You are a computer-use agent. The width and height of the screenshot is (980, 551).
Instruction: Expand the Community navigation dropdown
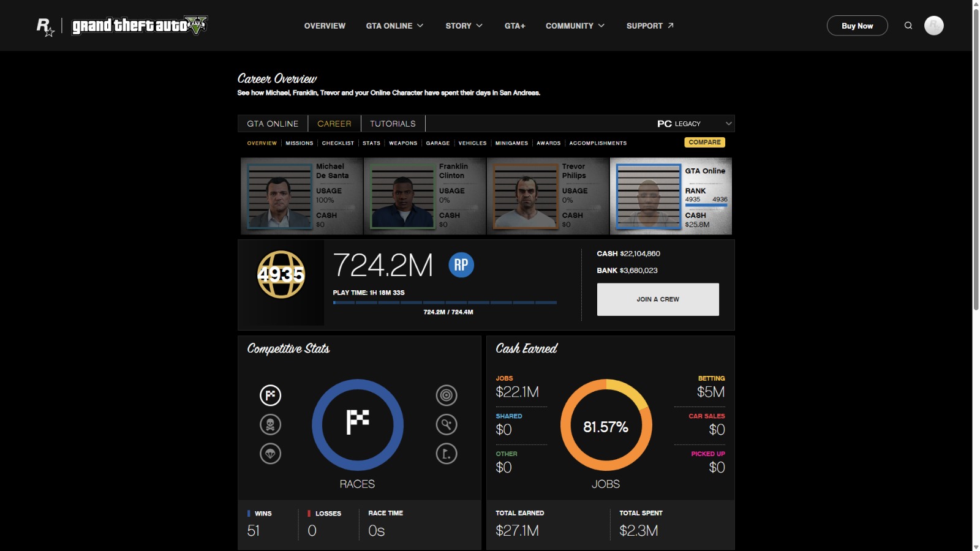pyautogui.click(x=575, y=26)
